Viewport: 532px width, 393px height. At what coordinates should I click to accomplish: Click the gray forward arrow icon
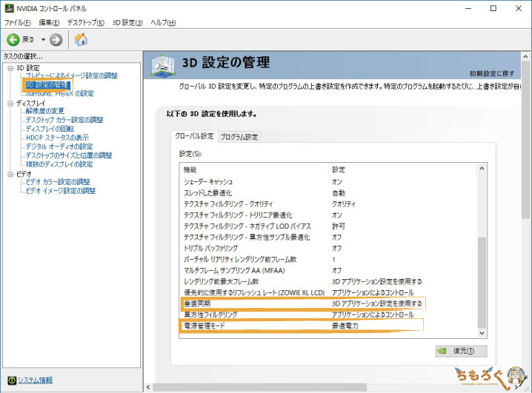click(x=56, y=40)
